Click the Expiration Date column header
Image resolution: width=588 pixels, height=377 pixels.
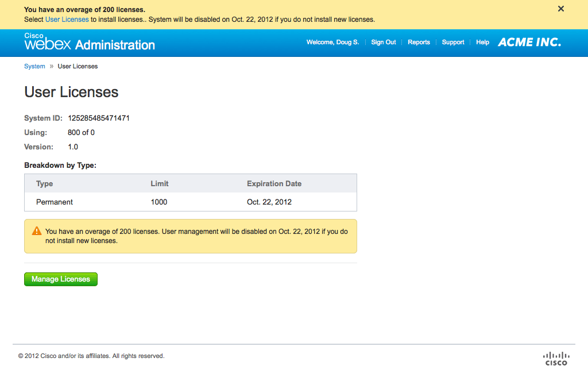click(274, 184)
